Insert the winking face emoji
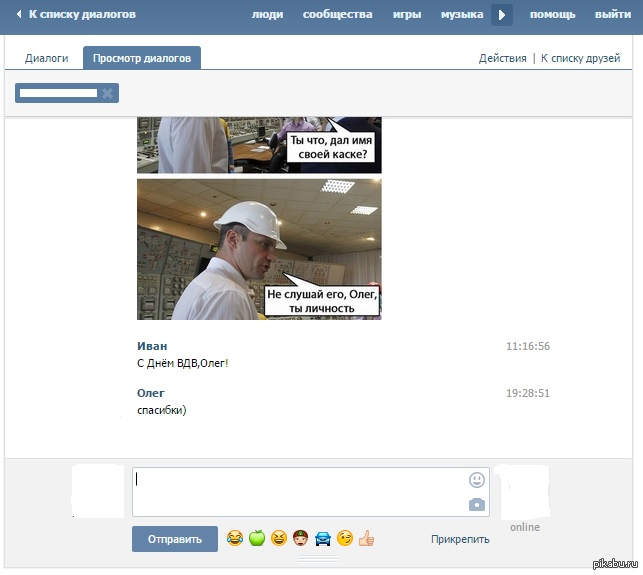The height and width of the screenshot is (575, 643). point(345,538)
